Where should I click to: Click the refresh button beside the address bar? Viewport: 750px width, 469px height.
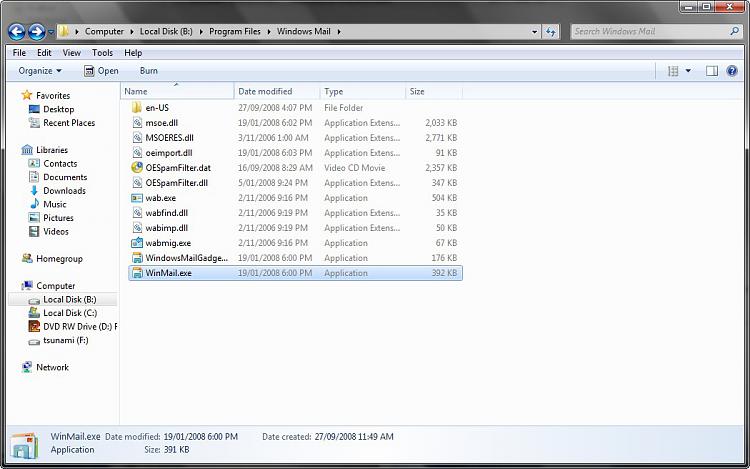(x=551, y=32)
